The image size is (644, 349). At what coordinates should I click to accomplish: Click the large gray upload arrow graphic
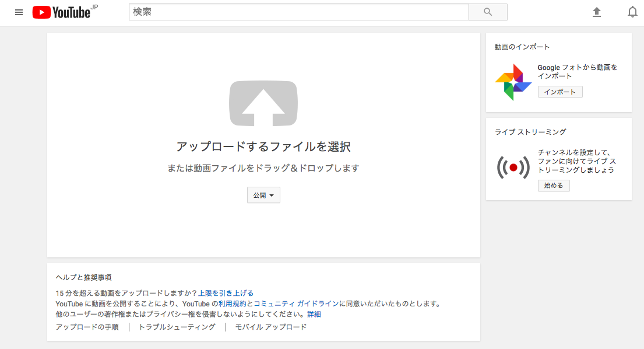pyautogui.click(x=263, y=103)
